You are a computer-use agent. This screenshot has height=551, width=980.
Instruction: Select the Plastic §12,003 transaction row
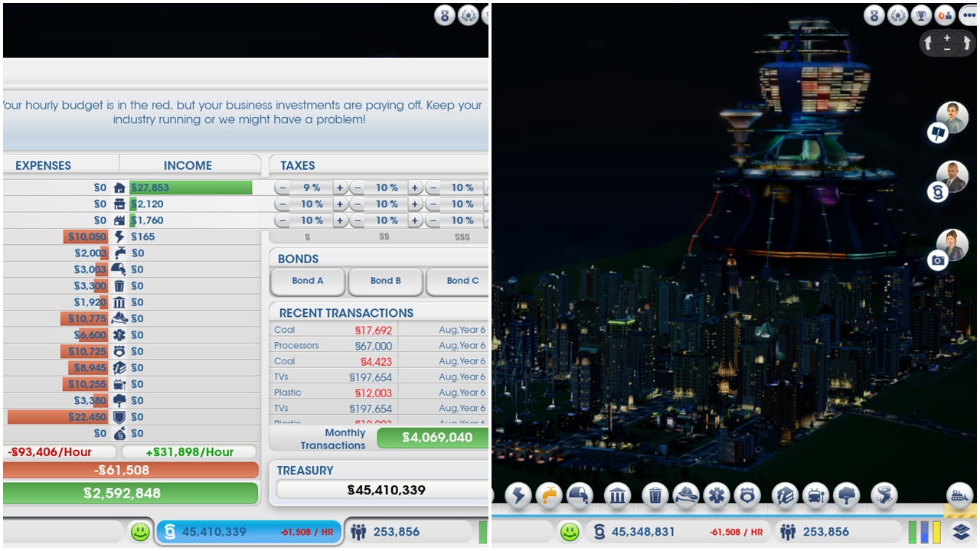tap(380, 393)
